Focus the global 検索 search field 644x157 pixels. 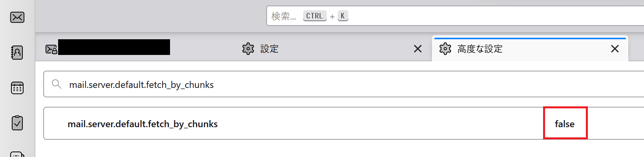pyautogui.click(x=455, y=16)
